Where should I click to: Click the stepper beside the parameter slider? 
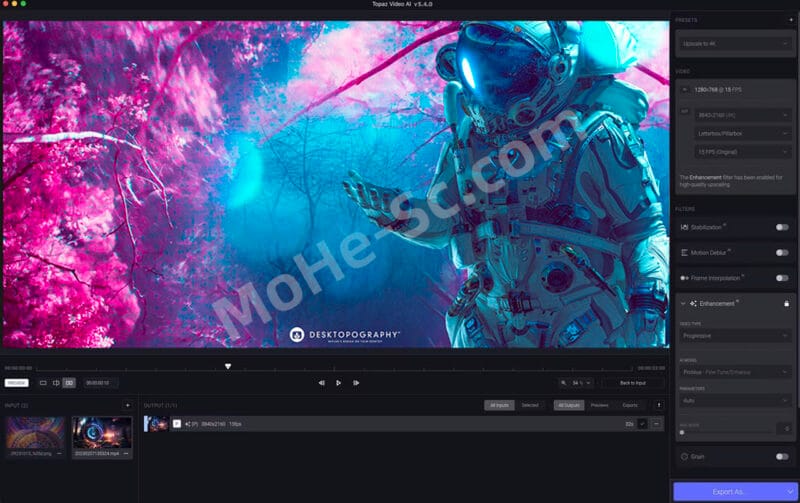pyautogui.click(x=786, y=429)
